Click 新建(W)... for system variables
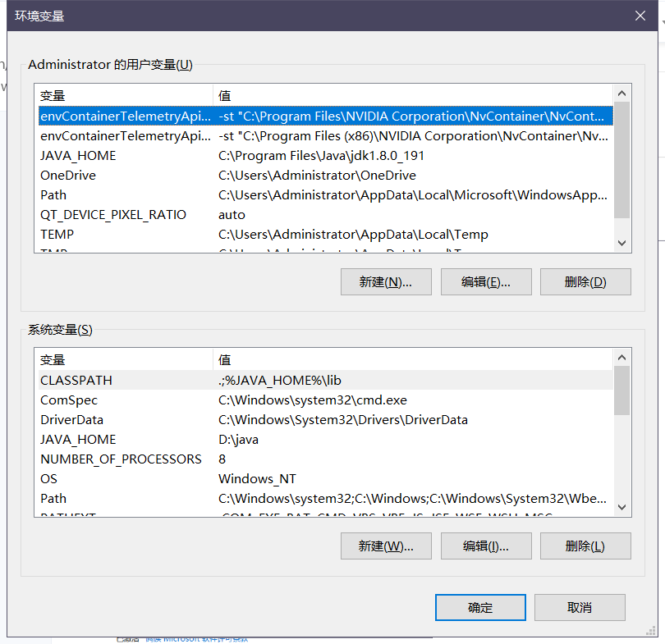This screenshot has width=665, height=644. (386, 546)
